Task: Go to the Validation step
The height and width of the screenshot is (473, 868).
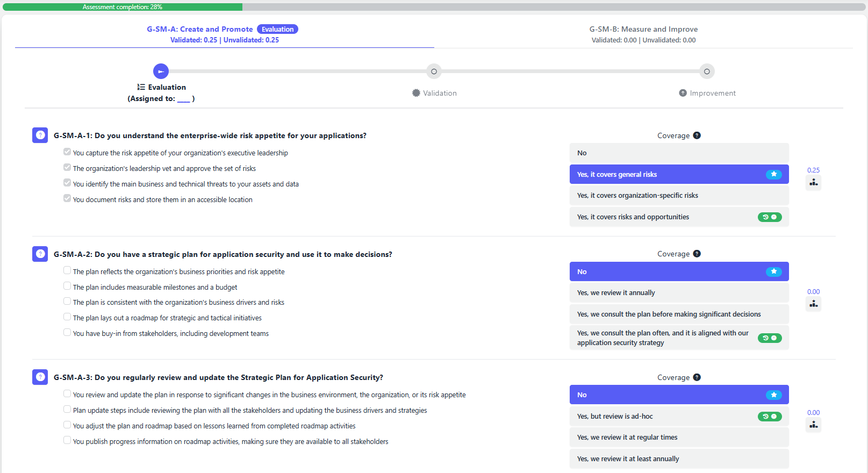Action: [x=434, y=71]
